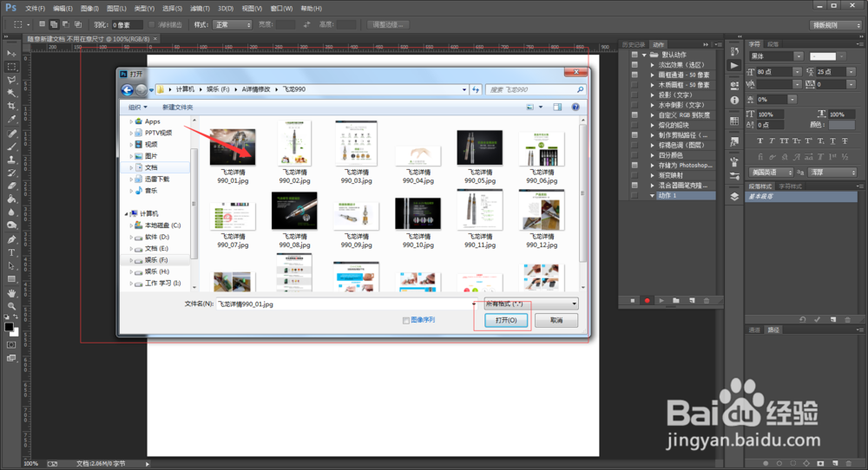868x470 pixels.
Task: Open the 滤镜(T) menu
Action: click(x=200, y=9)
